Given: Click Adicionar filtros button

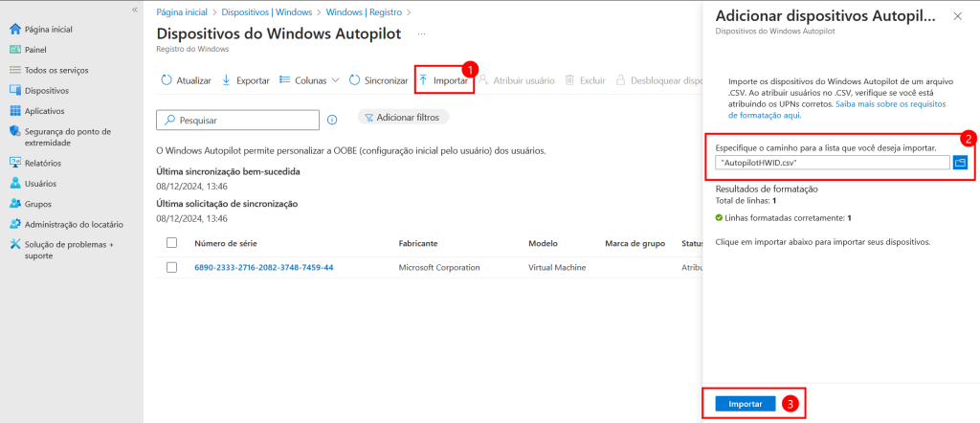Looking at the screenshot, I should point(403,117).
